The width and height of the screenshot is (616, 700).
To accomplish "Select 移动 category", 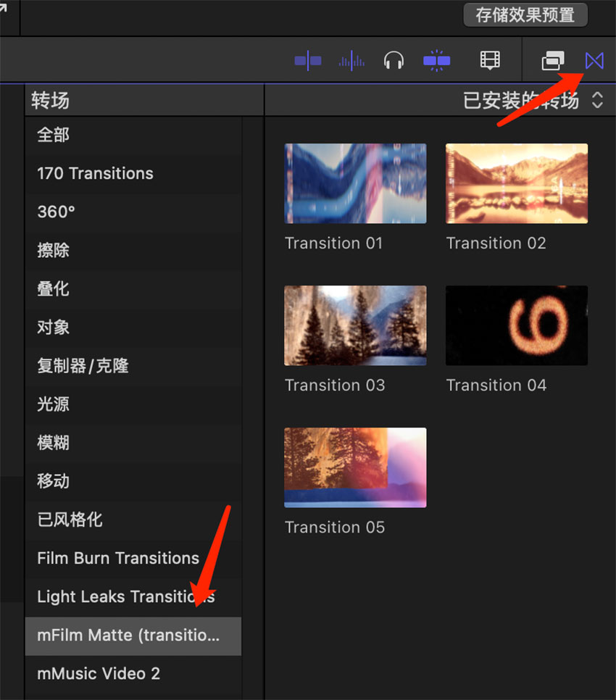I will click(133, 481).
